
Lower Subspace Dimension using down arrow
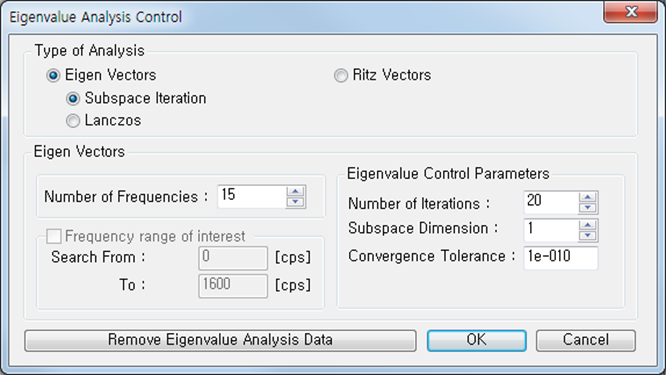pyautogui.click(x=588, y=236)
